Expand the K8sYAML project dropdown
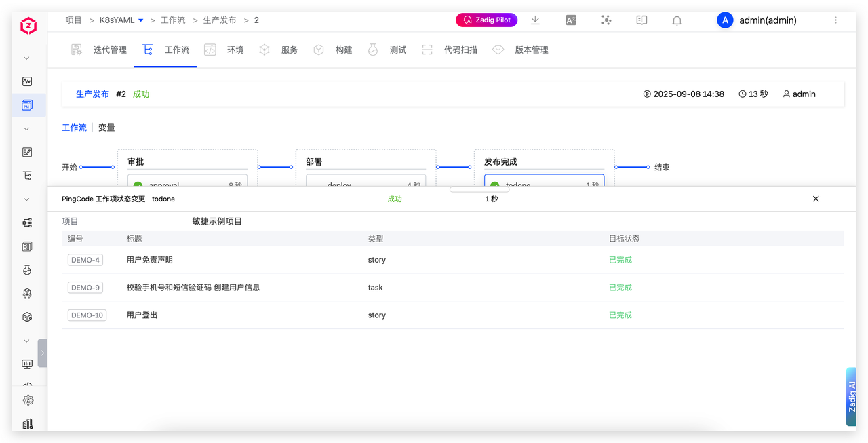This screenshot has height=443, width=868. pos(141,20)
